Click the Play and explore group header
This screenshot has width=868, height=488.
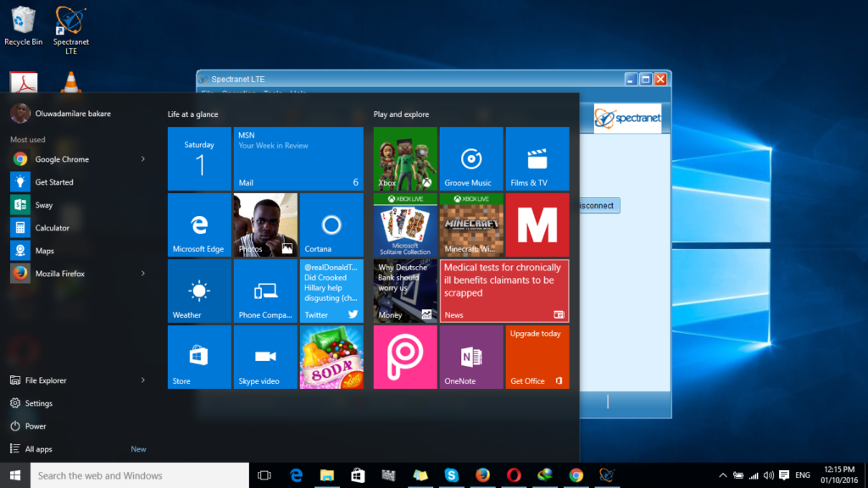[x=401, y=114]
